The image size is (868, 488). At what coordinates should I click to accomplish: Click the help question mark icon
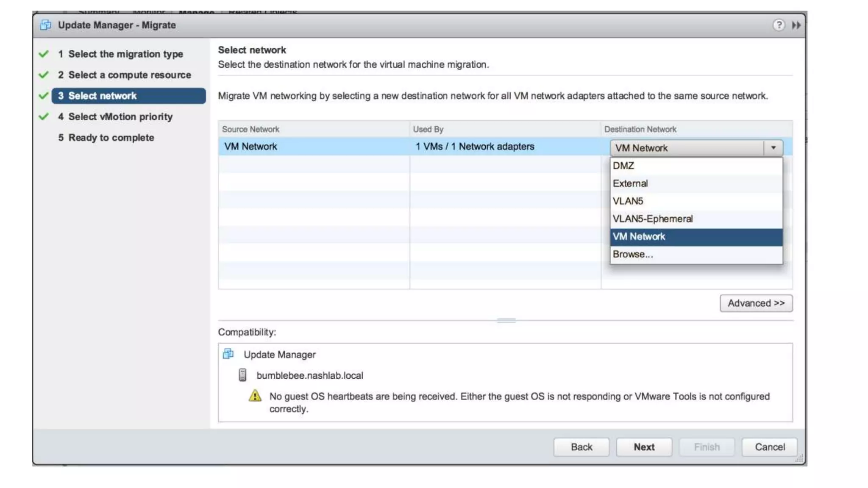coord(778,25)
